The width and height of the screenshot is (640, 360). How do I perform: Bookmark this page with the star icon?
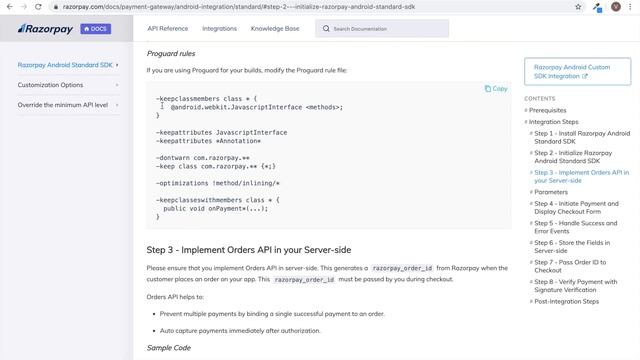(x=578, y=7)
